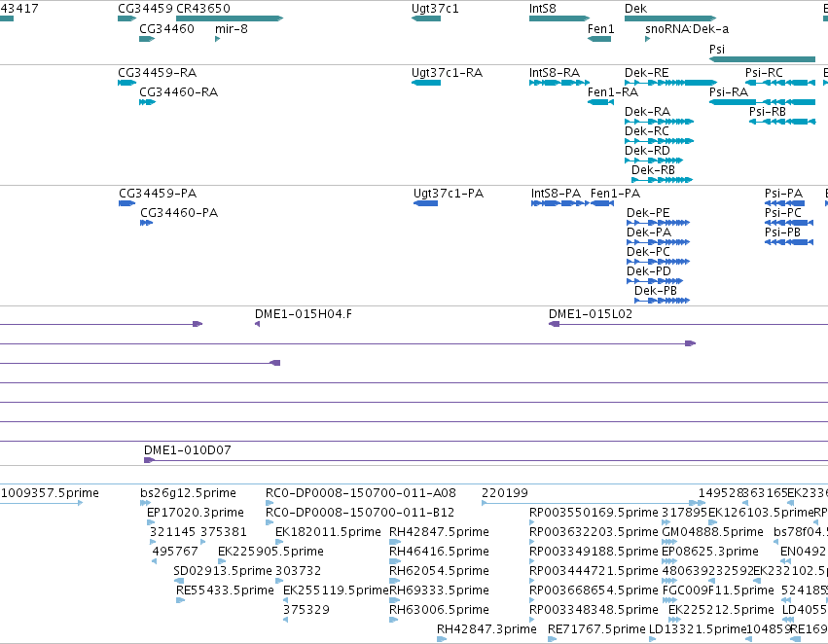Select EST RE71767.5prime label
This screenshot has height=644, width=828.
click(x=596, y=629)
